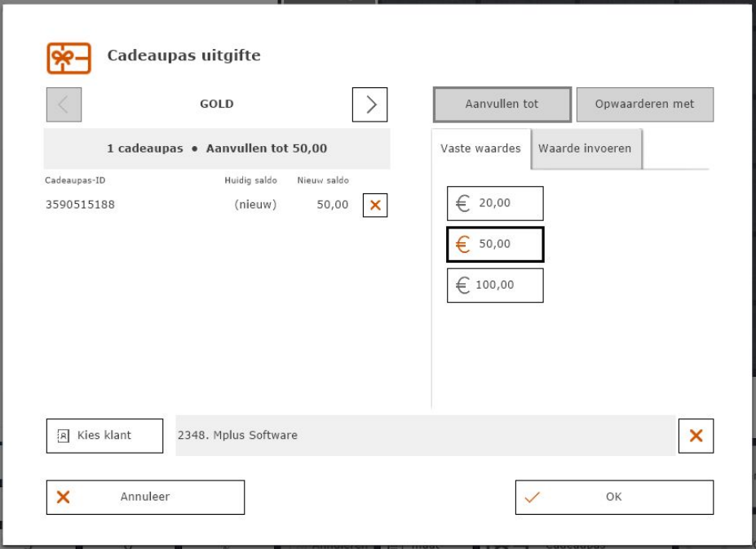Click the summary bar '1 cadeaupas'
The image size is (756, 549).
pyautogui.click(x=217, y=149)
